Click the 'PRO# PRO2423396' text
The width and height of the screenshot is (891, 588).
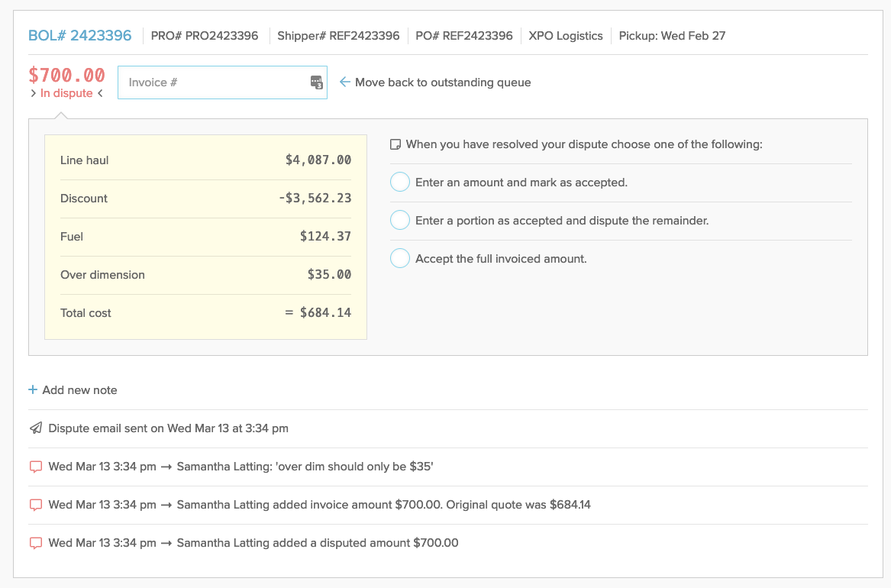[205, 36]
